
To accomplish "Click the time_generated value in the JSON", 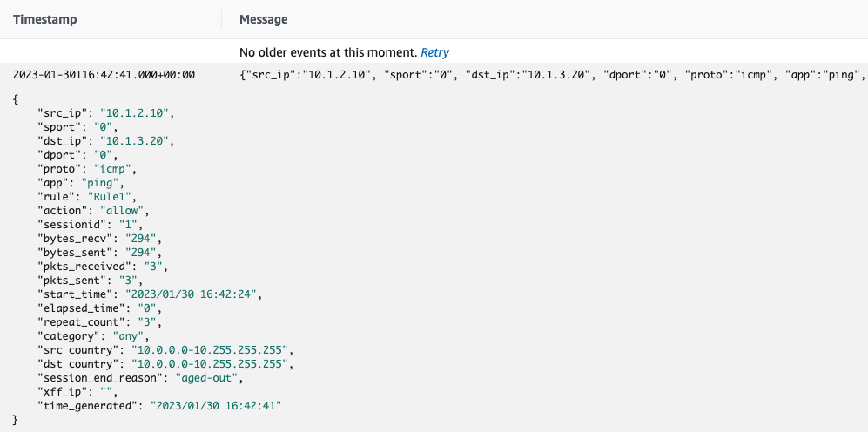I will tap(216, 405).
